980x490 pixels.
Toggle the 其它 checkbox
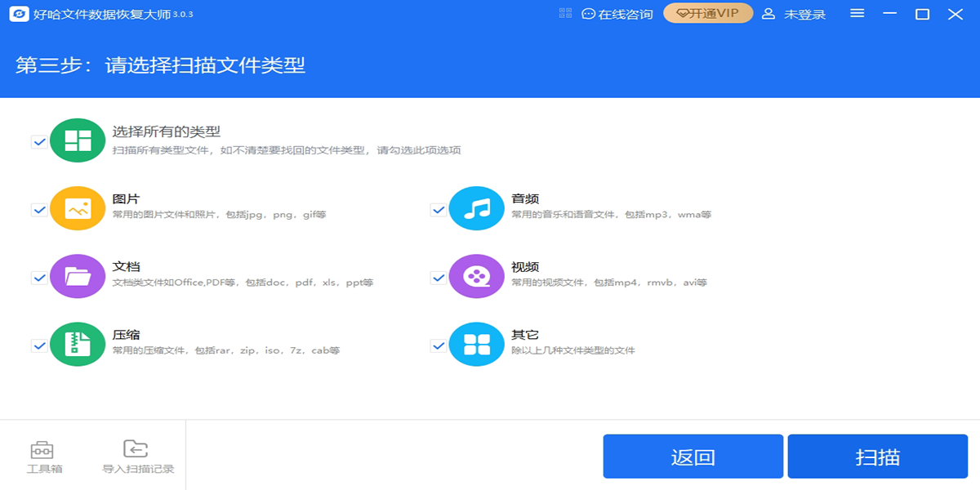click(x=438, y=345)
